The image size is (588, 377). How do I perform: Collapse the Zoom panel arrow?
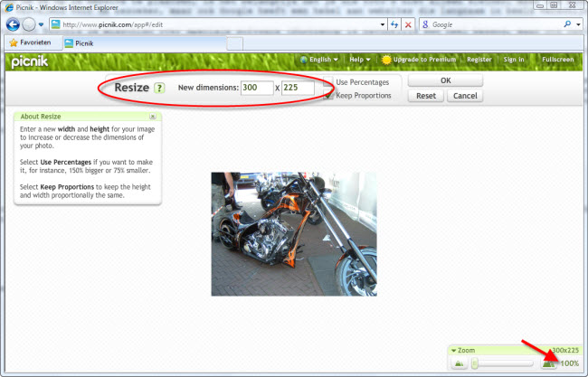coord(454,351)
